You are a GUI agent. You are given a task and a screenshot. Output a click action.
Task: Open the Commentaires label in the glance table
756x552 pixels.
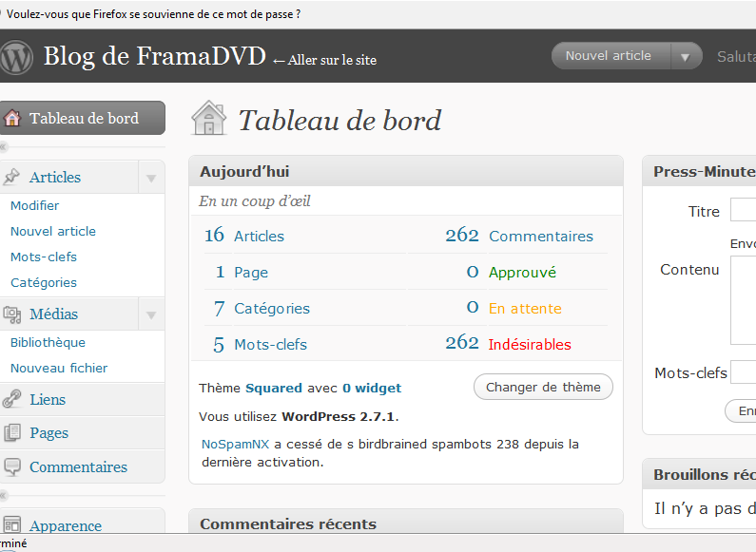pos(541,236)
